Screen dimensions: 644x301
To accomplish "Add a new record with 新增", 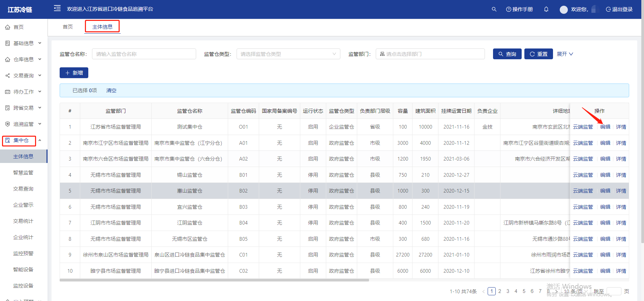I will tap(74, 73).
